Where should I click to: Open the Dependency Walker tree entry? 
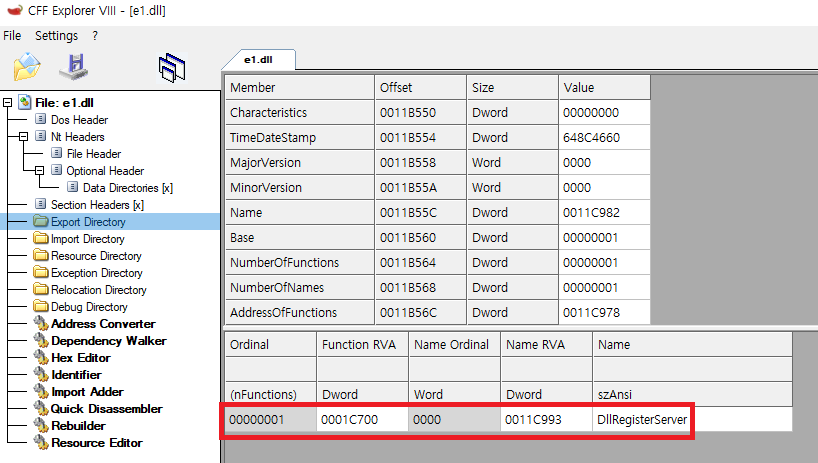pos(109,340)
